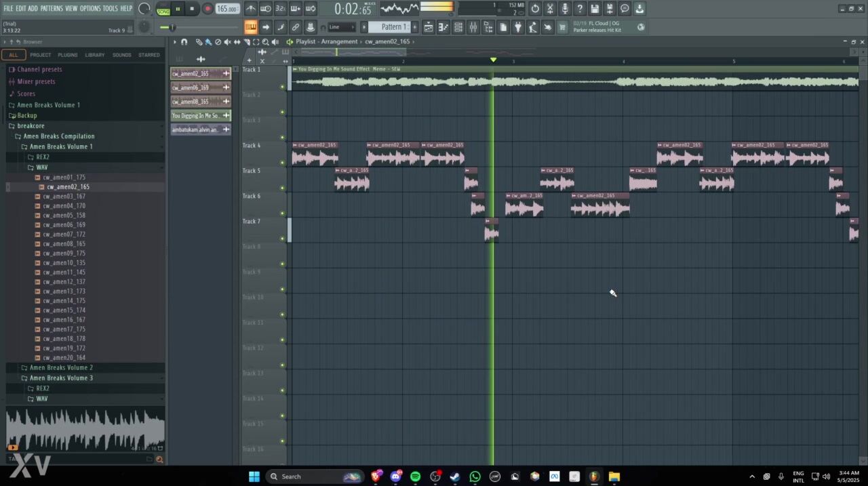The image size is (868, 486).
Task: Stop playback with the stop button
Action: click(x=192, y=9)
